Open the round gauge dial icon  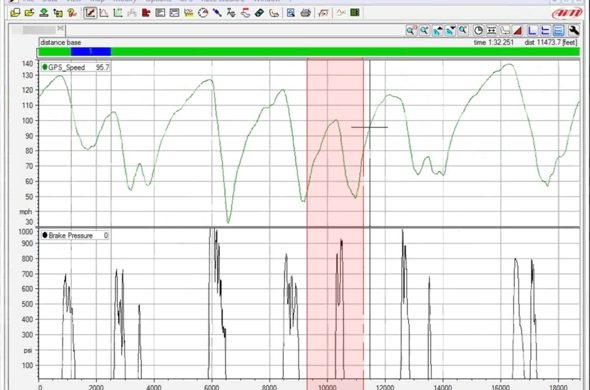click(x=203, y=13)
